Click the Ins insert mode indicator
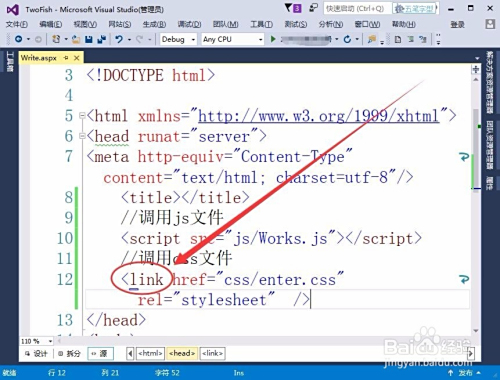 click(x=239, y=373)
